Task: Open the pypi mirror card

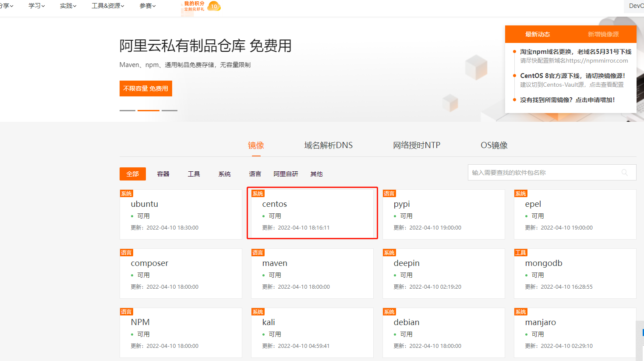Action: (444, 214)
